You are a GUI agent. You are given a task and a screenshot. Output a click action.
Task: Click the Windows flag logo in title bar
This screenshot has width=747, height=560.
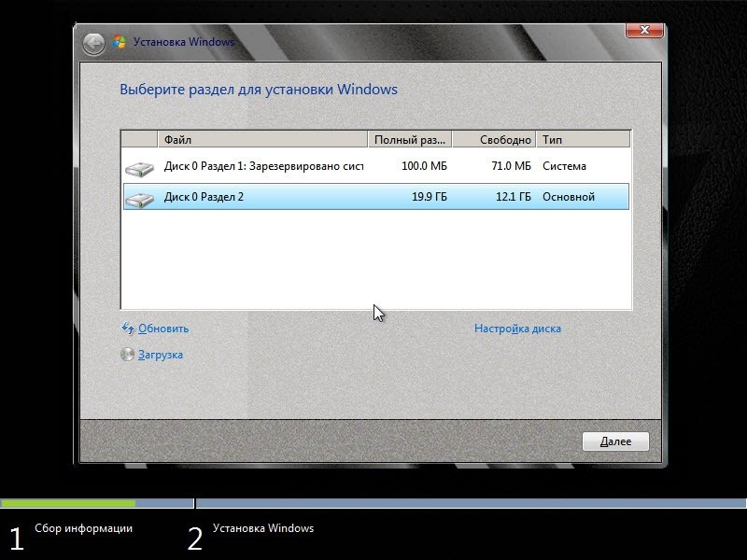120,42
